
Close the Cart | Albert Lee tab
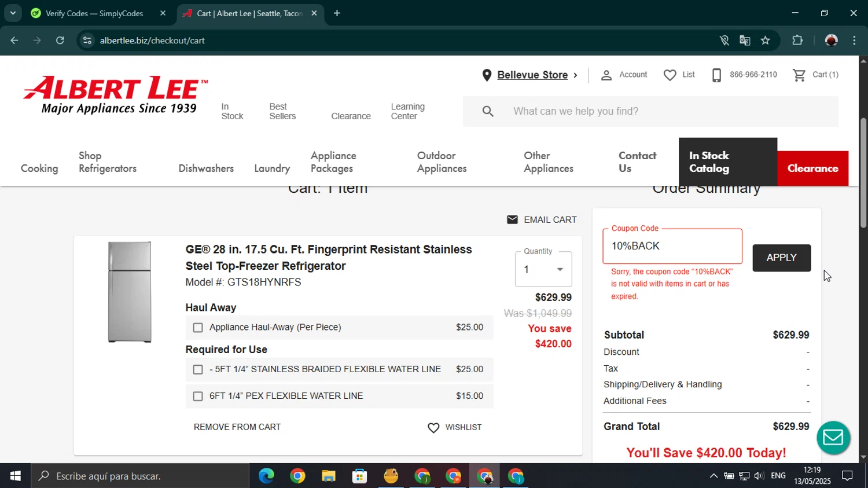[314, 13]
